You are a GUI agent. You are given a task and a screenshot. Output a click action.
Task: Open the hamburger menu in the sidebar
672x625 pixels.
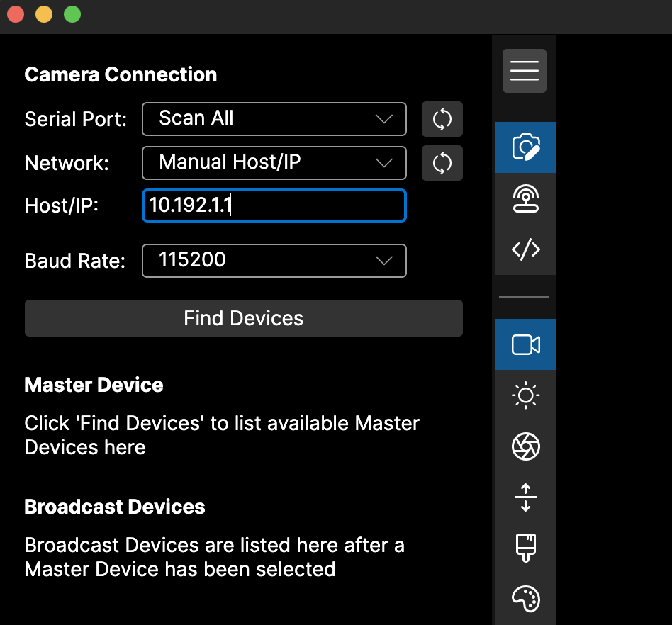pos(525,71)
